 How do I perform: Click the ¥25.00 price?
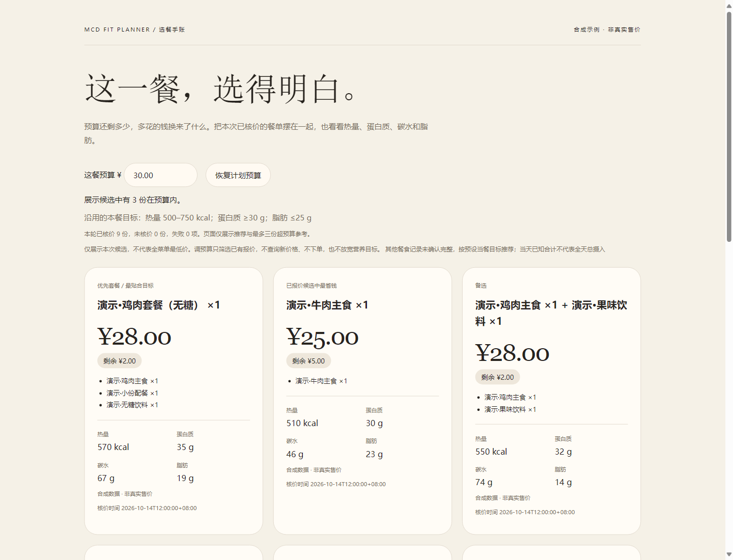click(323, 337)
